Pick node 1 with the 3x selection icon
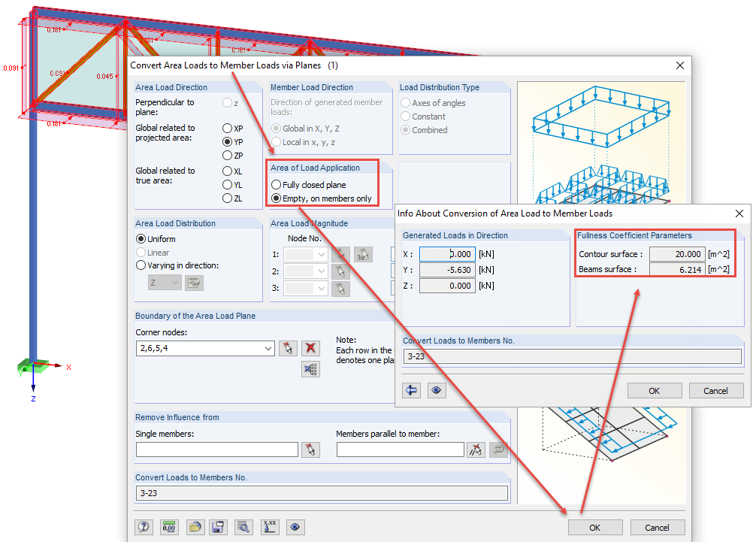756x542 pixels. click(363, 254)
